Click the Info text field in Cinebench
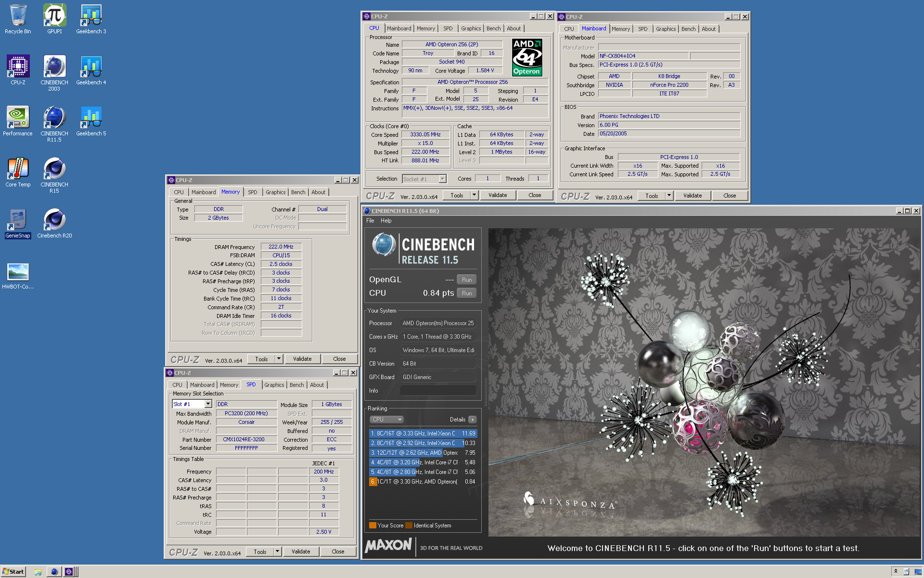Viewport: 924px width, 578px height. (438, 391)
